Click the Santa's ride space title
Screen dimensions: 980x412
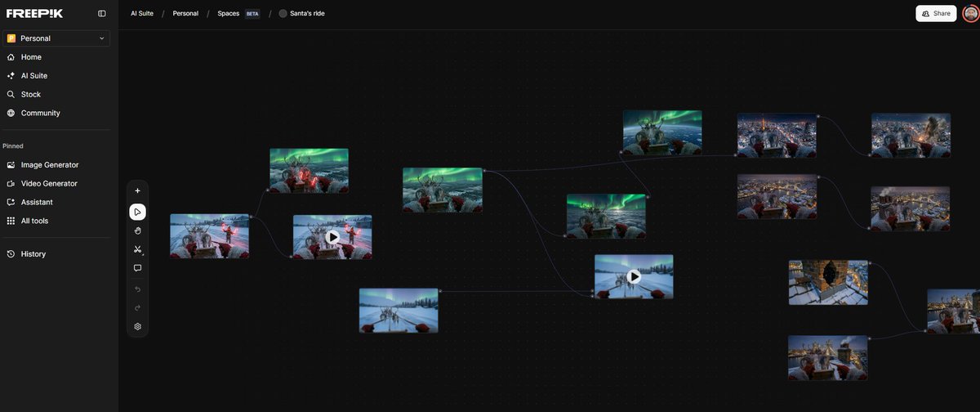[x=307, y=13]
